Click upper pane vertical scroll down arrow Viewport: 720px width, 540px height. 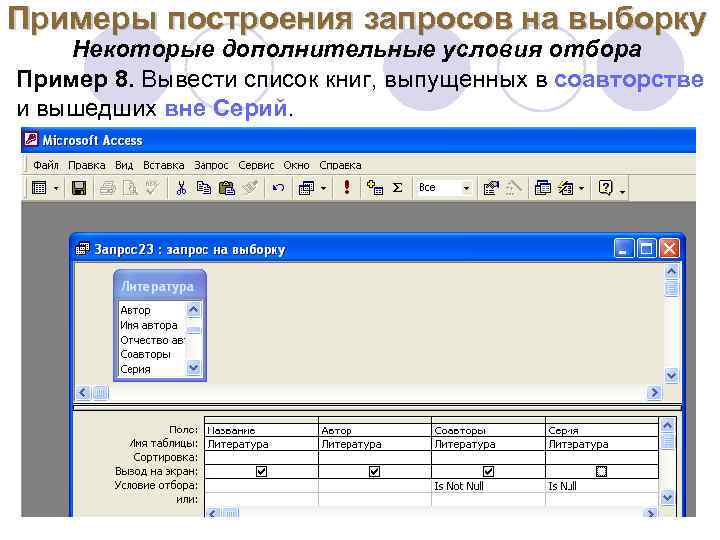tap(671, 376)
